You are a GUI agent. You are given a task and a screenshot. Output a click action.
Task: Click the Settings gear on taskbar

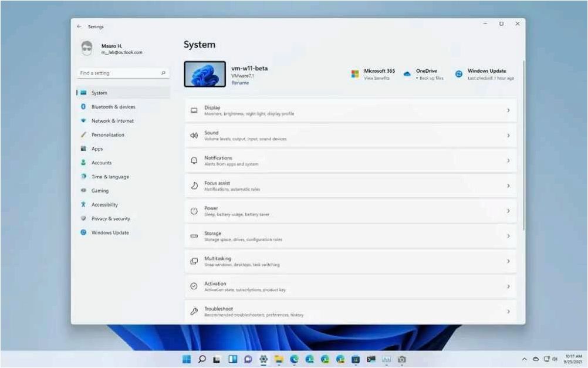tap(263, 359)
